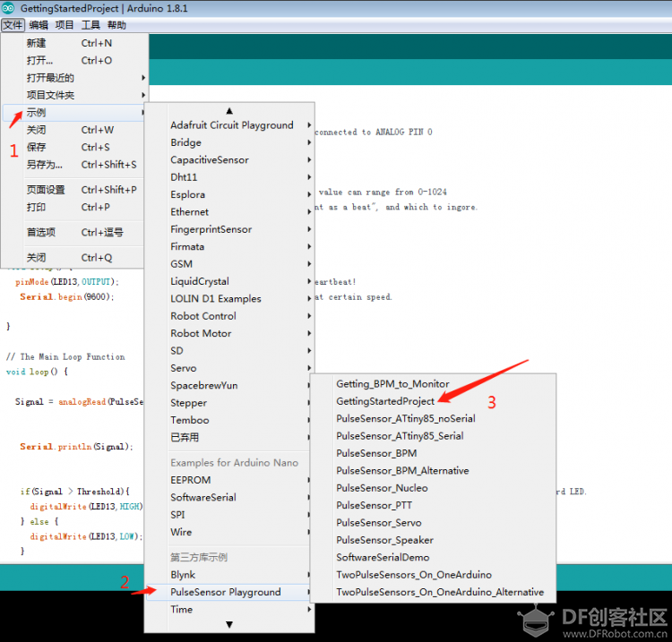The height and width of the screenshot is (642, 672).
Task: Expand the Robot Control examples
Action: pos(229,316)
